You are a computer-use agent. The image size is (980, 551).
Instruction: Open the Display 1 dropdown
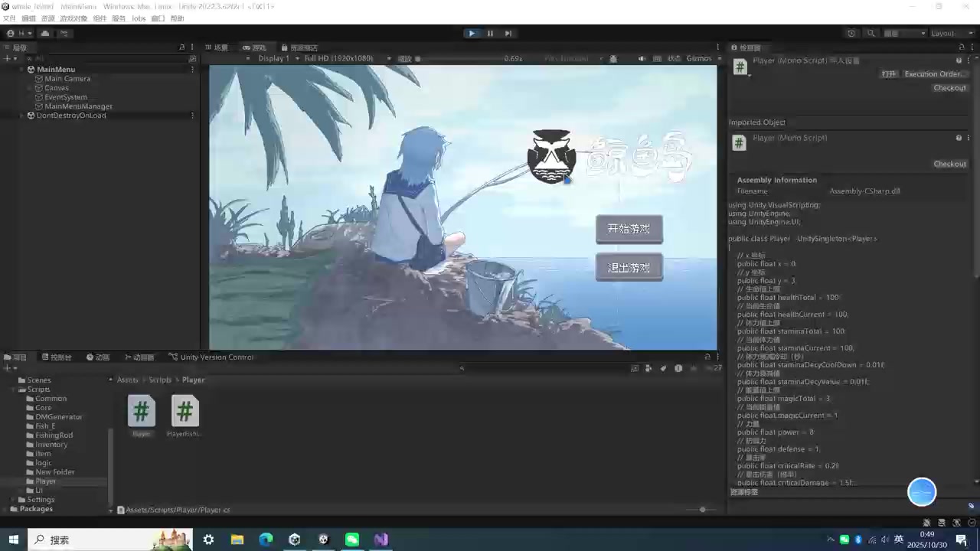tap(273, 59)
